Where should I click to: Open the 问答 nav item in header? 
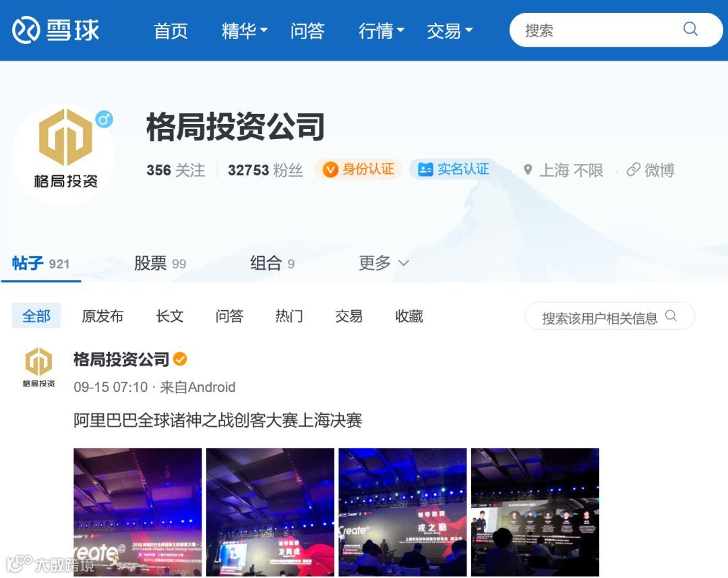(307, 31)
